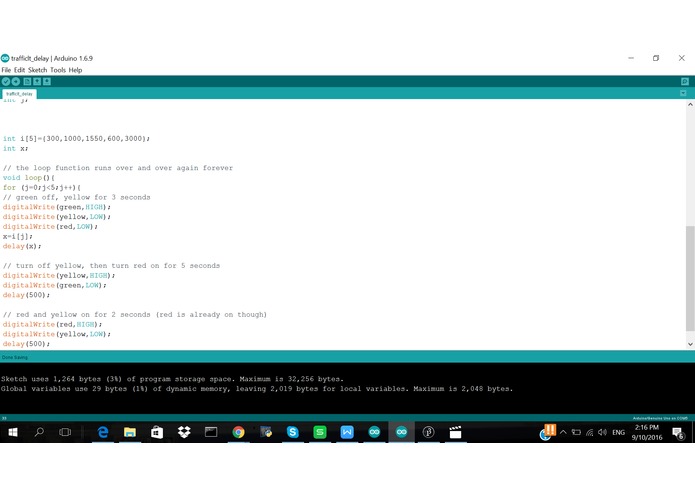This screenshot has width=695, height=494.
Task: Click the 'Global variables use 29 bytes' line
Action: pos(257,389)
